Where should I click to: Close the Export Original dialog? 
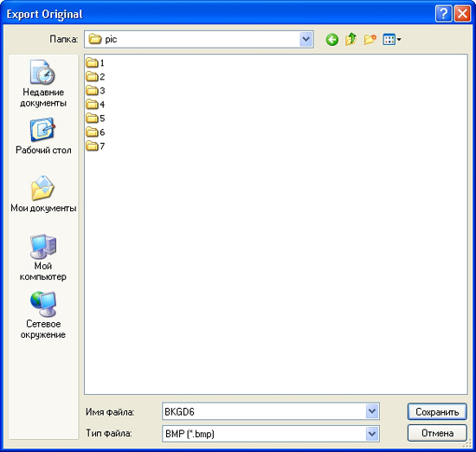(462, 14)
